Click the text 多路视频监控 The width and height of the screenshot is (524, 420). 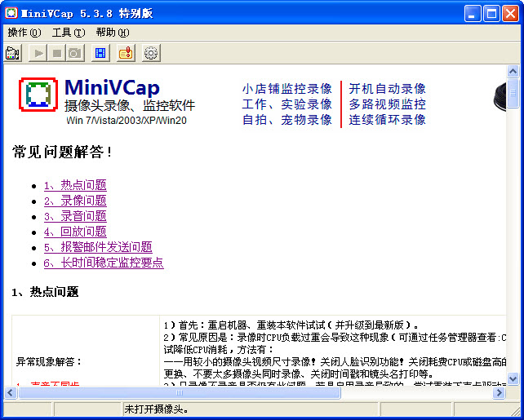coord(388,104)
